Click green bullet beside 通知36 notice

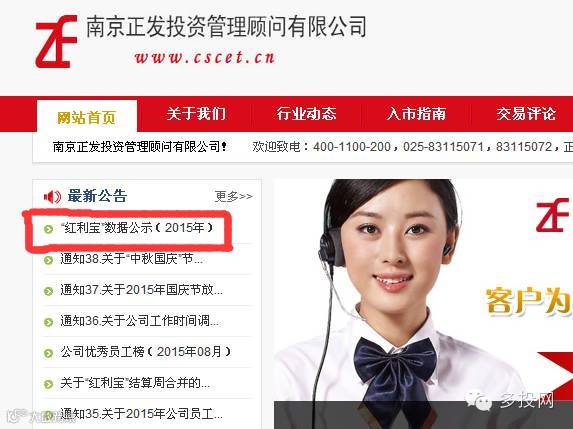48,322
